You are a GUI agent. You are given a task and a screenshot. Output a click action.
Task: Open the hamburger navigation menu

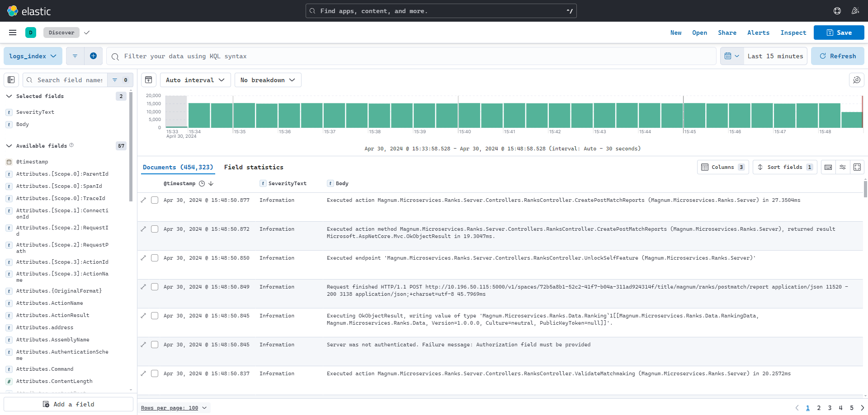click(13, 33)
